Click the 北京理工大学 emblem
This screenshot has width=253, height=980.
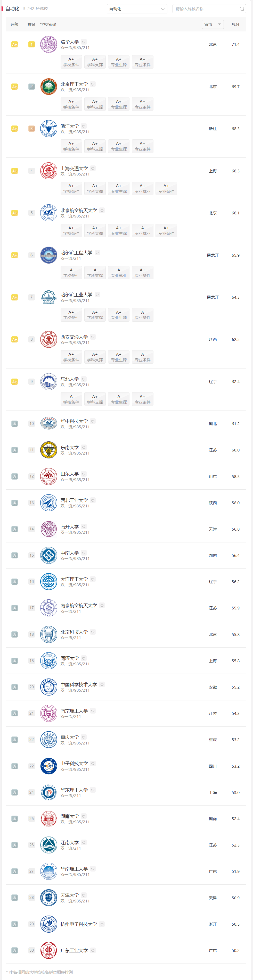point(49,87)
